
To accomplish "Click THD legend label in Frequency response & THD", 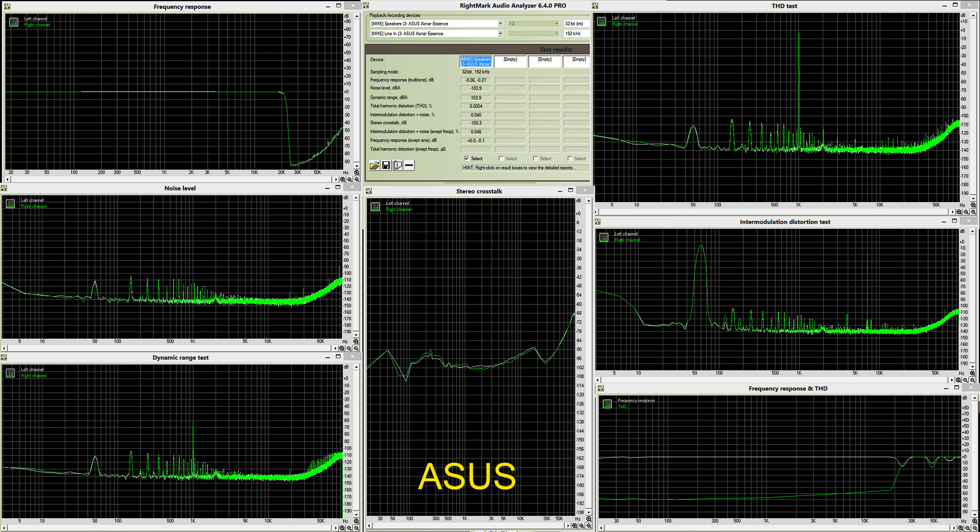I will coord(622,407).
